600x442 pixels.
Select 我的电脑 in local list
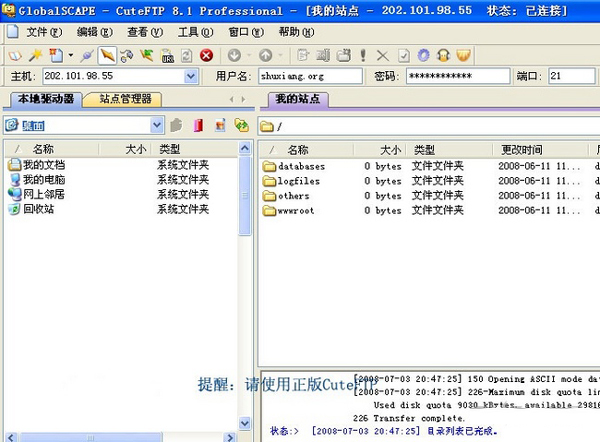click(x=37, y=179)
